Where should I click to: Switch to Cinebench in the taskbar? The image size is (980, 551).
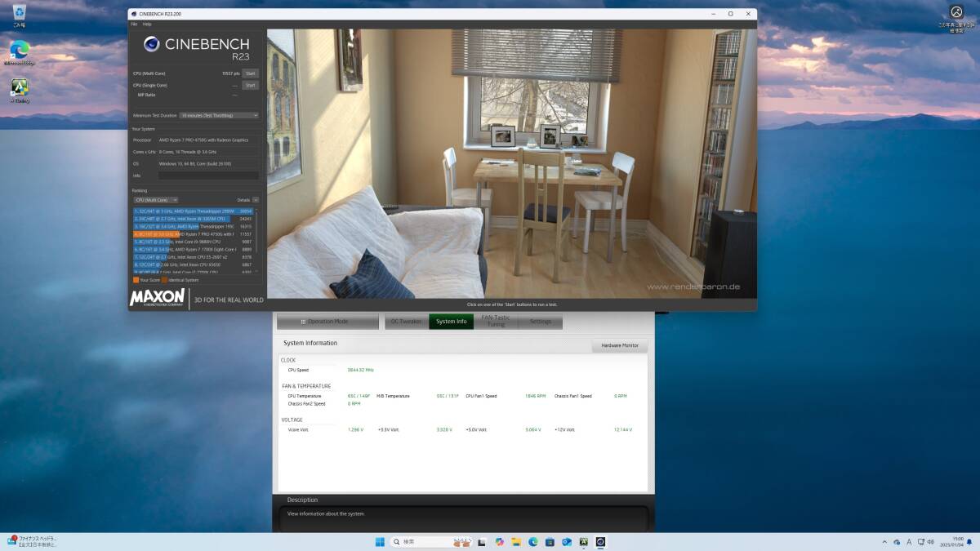tap(600, 541)
